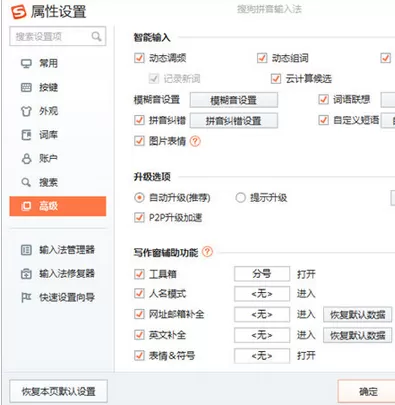The image size is (395, 405).
Task: Click the grayed 记录新词 checkbox
Action: point(154,79)
